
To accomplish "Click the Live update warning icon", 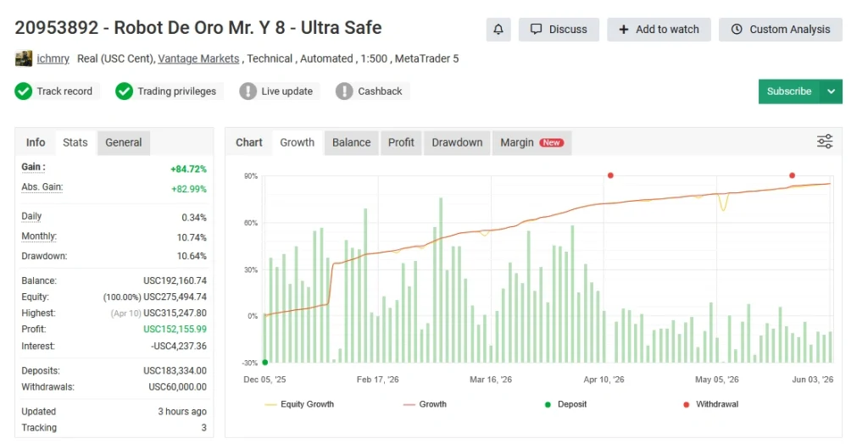I will tap(248, 92).
